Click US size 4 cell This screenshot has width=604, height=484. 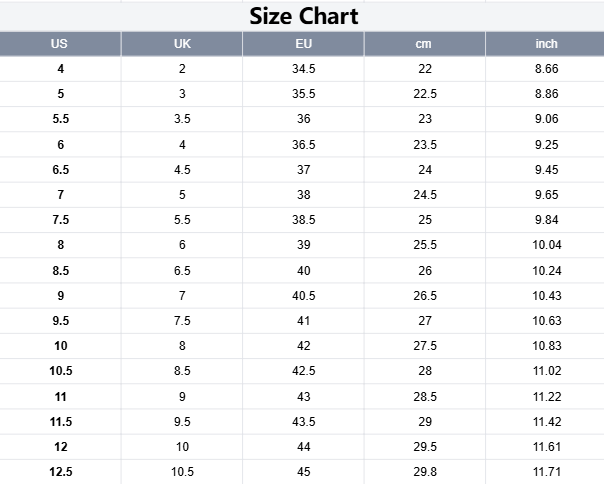point(60,69)
